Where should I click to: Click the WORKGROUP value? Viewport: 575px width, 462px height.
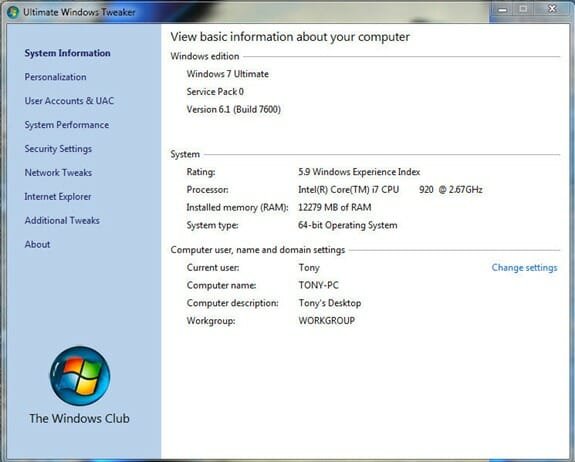[326, 321]
